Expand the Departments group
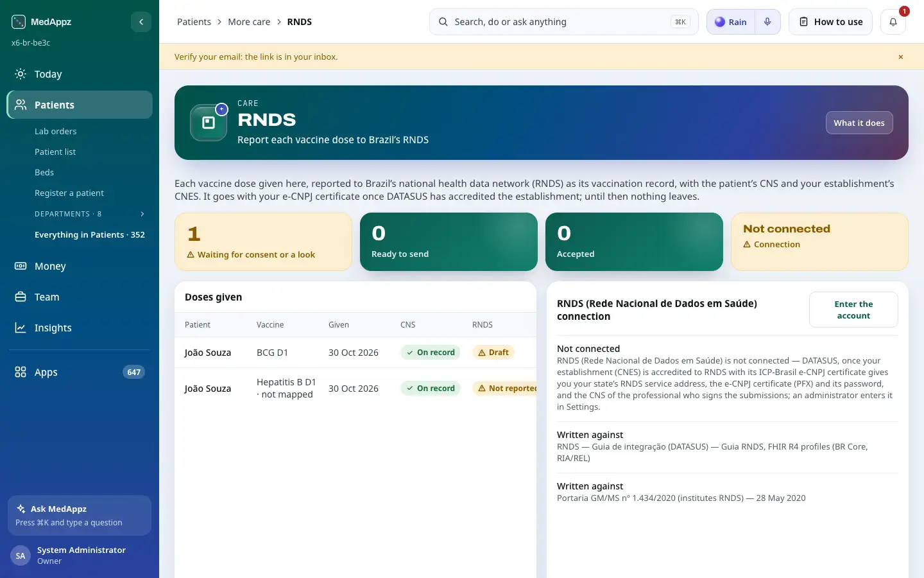Viewport: 924px width, 578px height. (90, 214)
